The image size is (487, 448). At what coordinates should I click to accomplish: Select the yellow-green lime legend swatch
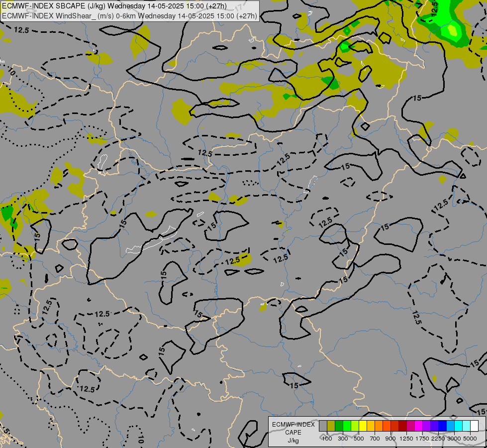tap(355, 426)
